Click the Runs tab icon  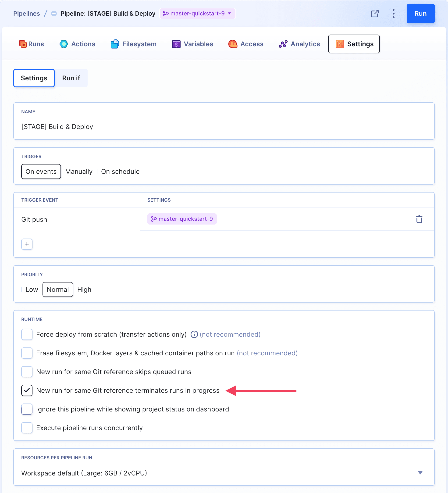coord(23,44)
